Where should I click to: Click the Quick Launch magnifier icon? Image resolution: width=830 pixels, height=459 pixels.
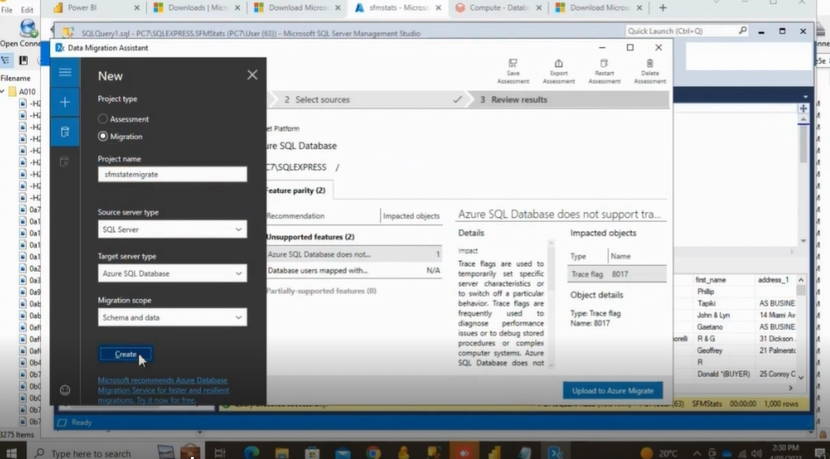coord(743,31)
